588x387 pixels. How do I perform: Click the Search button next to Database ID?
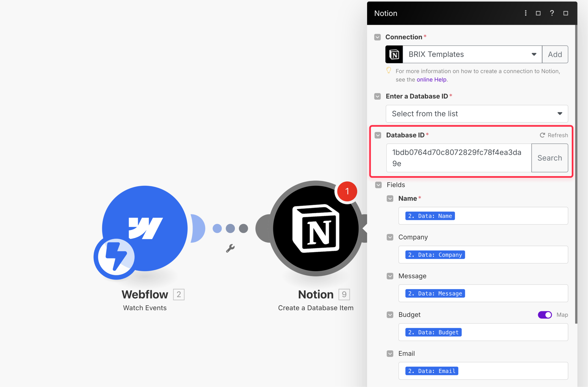tap(550, 158)
